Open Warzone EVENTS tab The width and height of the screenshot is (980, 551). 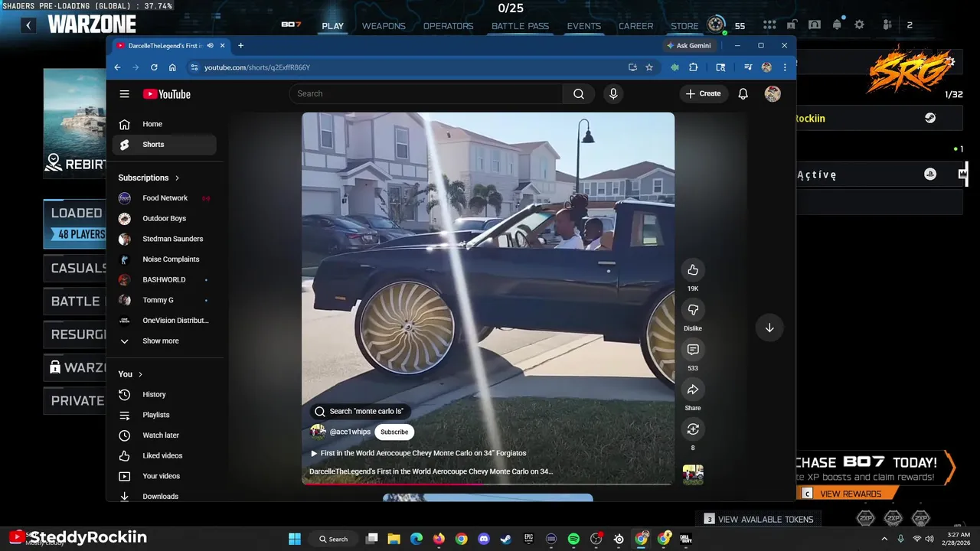click(x=583, y=26)
